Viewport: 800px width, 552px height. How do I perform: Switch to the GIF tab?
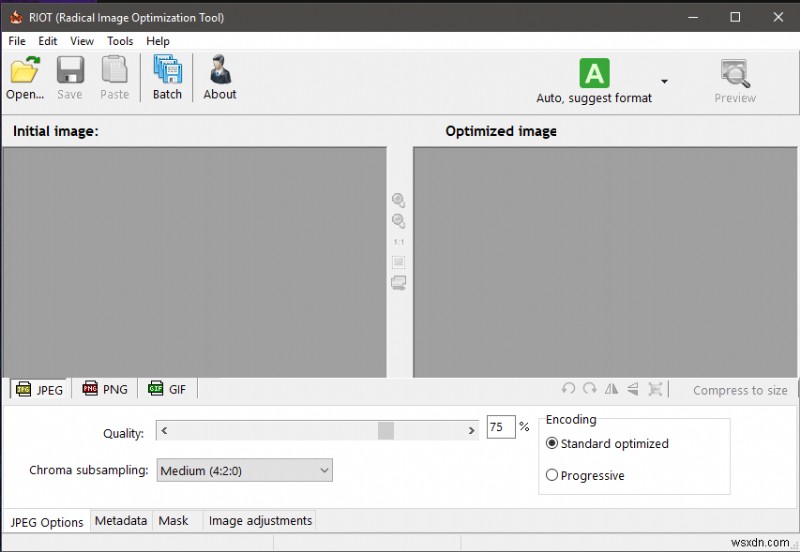[x=167, y=389]
